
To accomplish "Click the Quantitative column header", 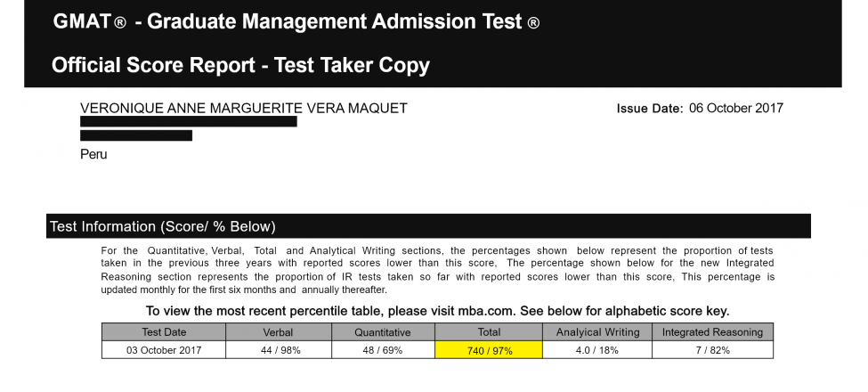I will [x=383, y=332].
